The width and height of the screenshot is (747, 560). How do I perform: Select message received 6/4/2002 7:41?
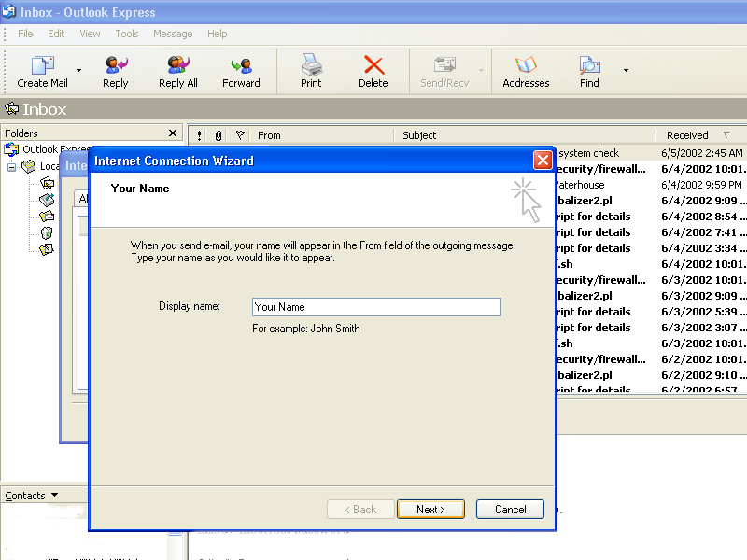coord(651,232)
